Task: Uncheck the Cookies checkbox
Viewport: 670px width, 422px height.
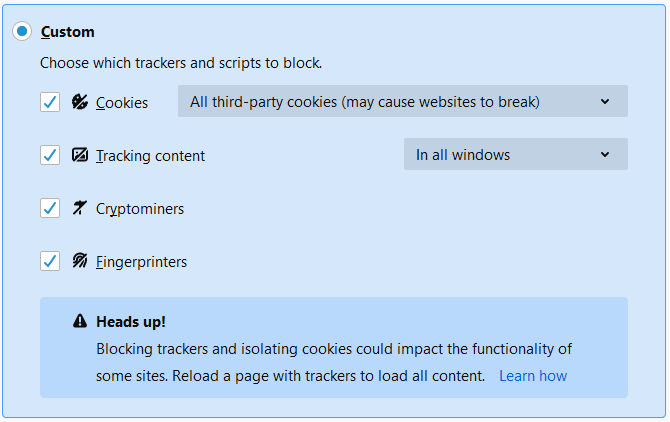Action: point(50,102)
